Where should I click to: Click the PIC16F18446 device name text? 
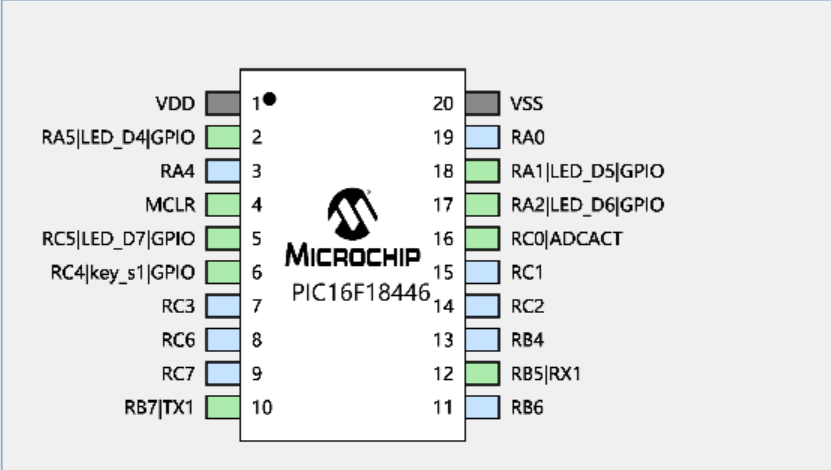[361, 292]
